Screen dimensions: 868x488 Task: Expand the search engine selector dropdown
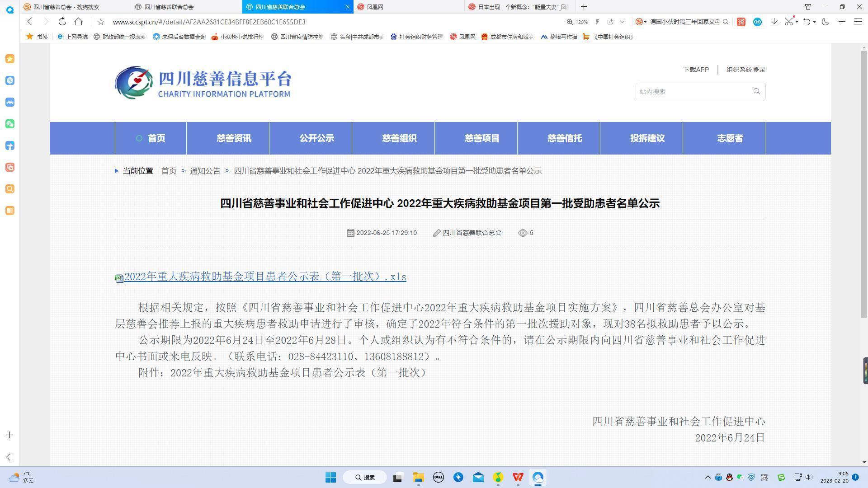coord(645,22)
